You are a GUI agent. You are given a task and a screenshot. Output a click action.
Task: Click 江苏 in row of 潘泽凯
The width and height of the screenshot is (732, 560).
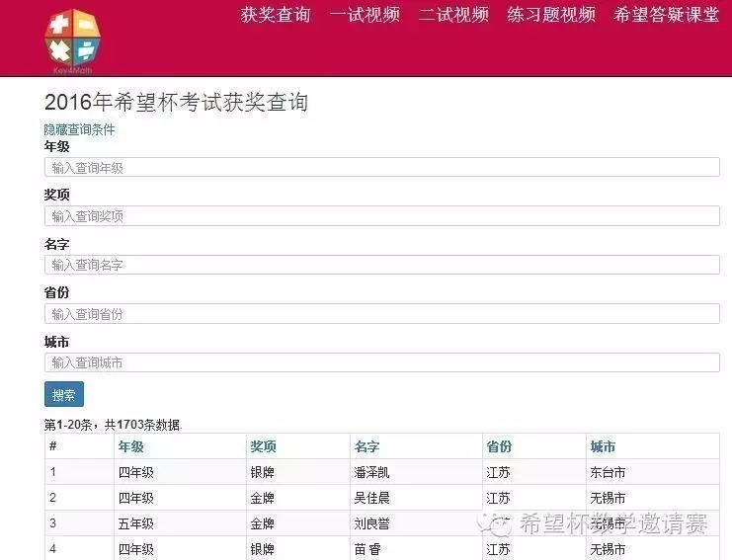[x=498, y=472]
